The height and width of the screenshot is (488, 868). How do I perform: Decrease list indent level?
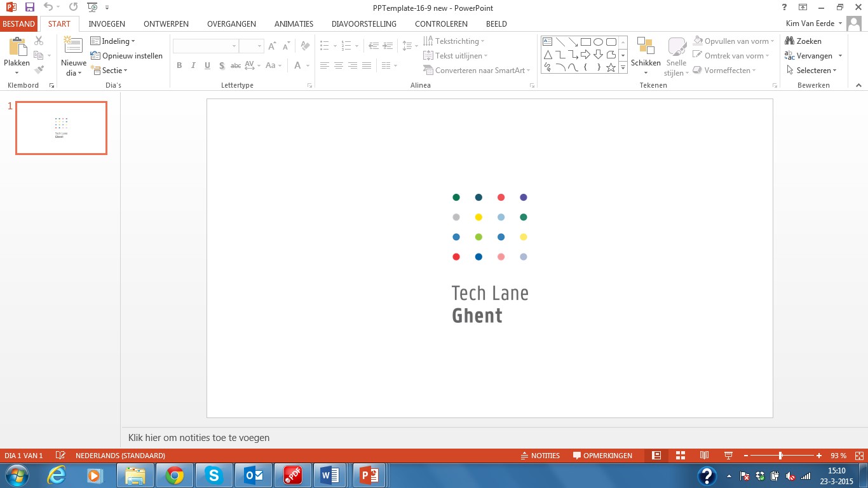point(373,46)
